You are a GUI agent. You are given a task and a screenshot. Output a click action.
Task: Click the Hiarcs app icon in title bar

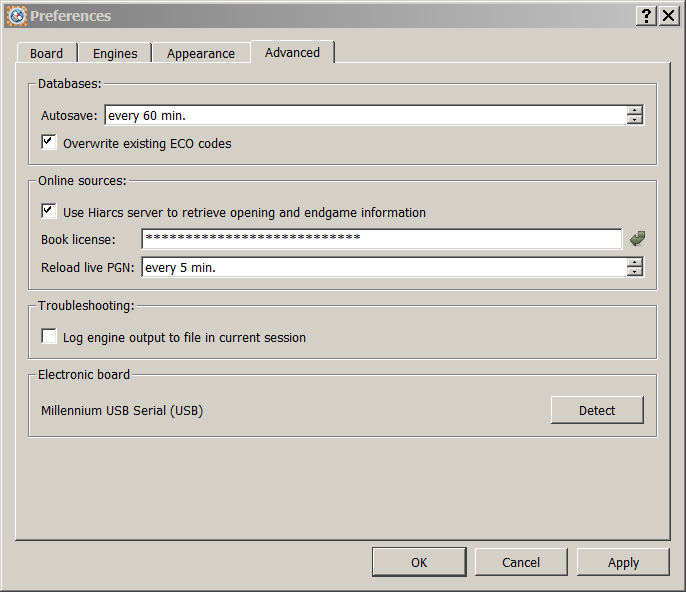(x=16, y=16)
